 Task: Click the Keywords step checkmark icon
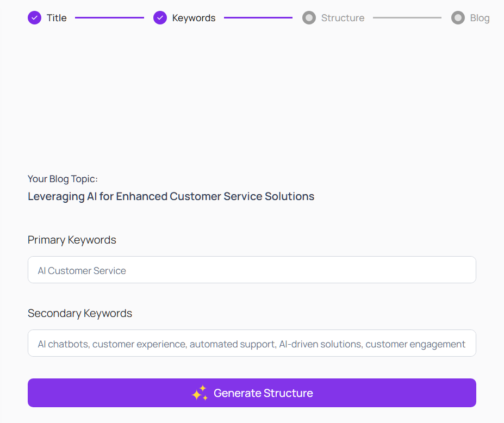tap(160, 18)
